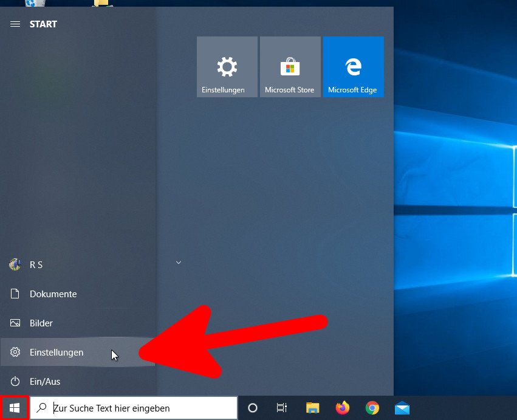Click the Windows Start button
The width and height of the screenshot is (517, 420).
(x=15, y=408)
